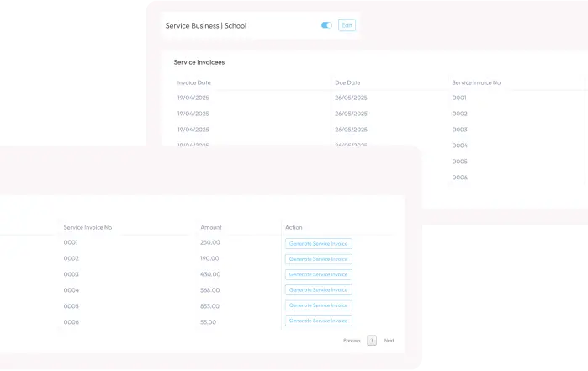Select amount 250.00 cell
The height and width of the screenshot is (371, 588).
coord(210,242)
